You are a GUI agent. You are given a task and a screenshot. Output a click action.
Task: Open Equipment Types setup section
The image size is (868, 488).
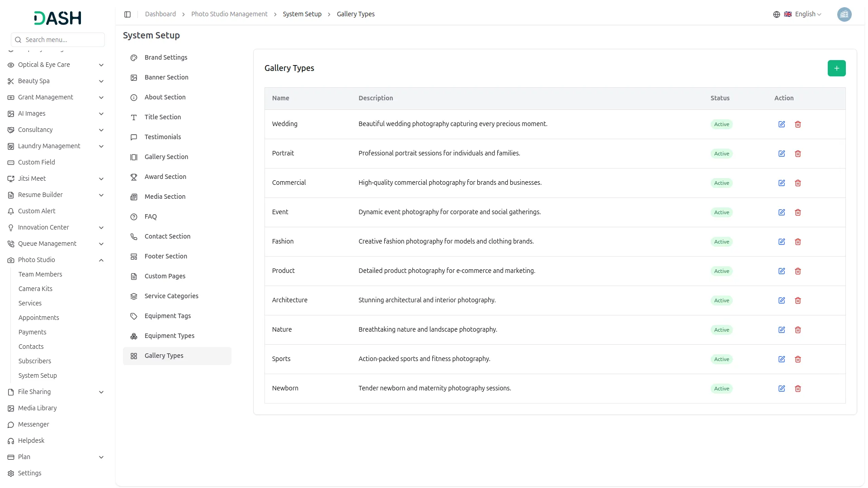169,336
